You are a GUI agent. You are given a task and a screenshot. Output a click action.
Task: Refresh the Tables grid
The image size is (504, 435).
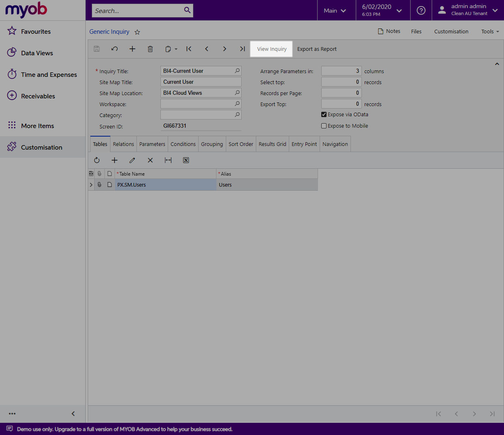97,160
